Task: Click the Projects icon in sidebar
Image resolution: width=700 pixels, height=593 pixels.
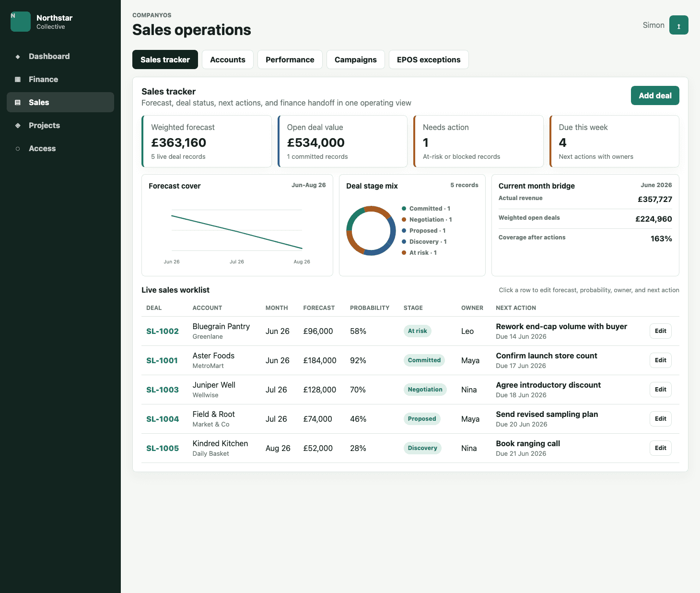Action: click(x=18, y=126)
